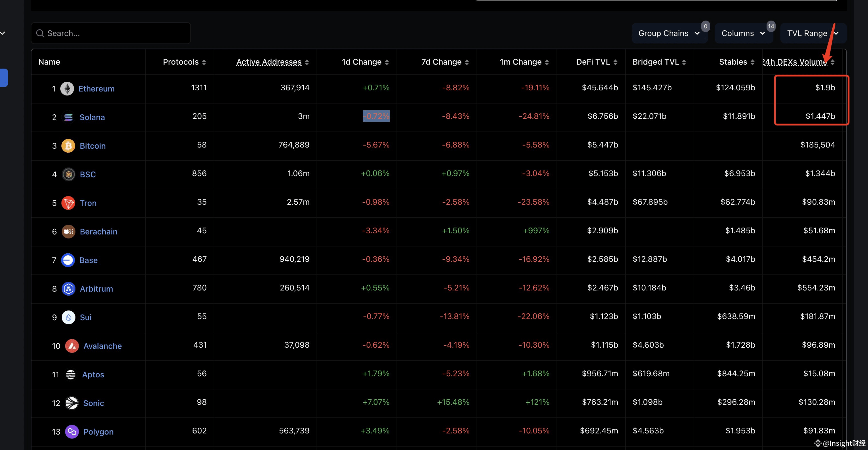The image size is (868, 450).
Task: Click Berachain's +997% 1m change value
Action: coord(536,230)
